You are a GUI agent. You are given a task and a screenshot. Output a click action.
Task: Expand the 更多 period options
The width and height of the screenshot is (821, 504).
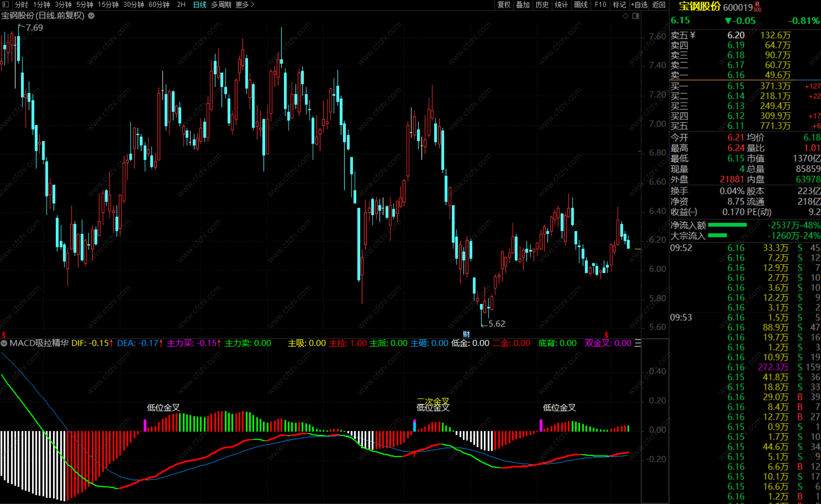tap(245, 5)
